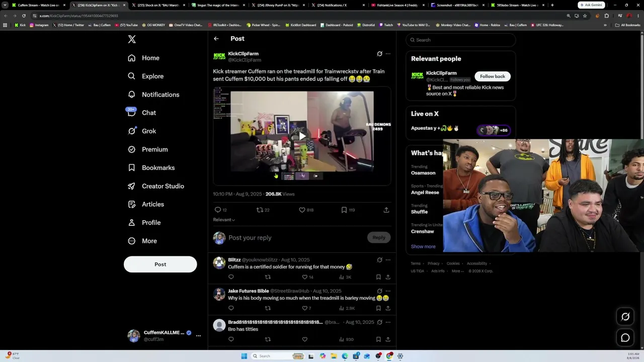Viewport: 644px width, 362px height.
Task: Like Blitzz's reply with 14 likes
Action: (x=304, y=277)
